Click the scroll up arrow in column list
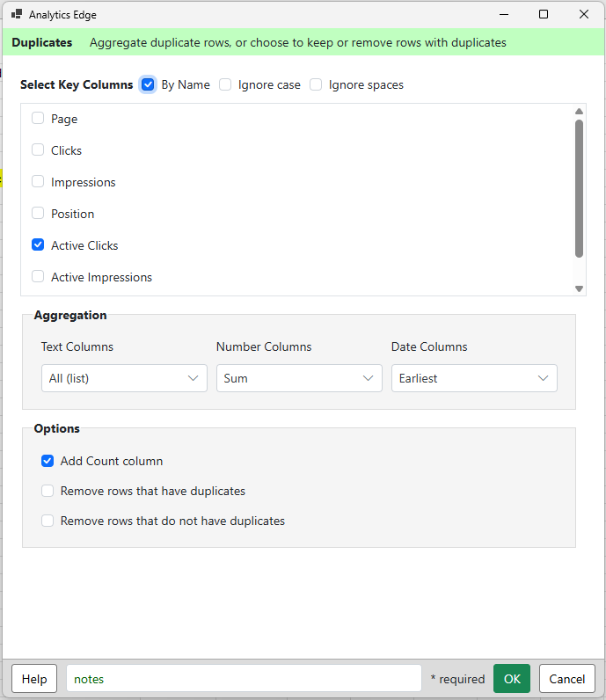 [579, 111]
